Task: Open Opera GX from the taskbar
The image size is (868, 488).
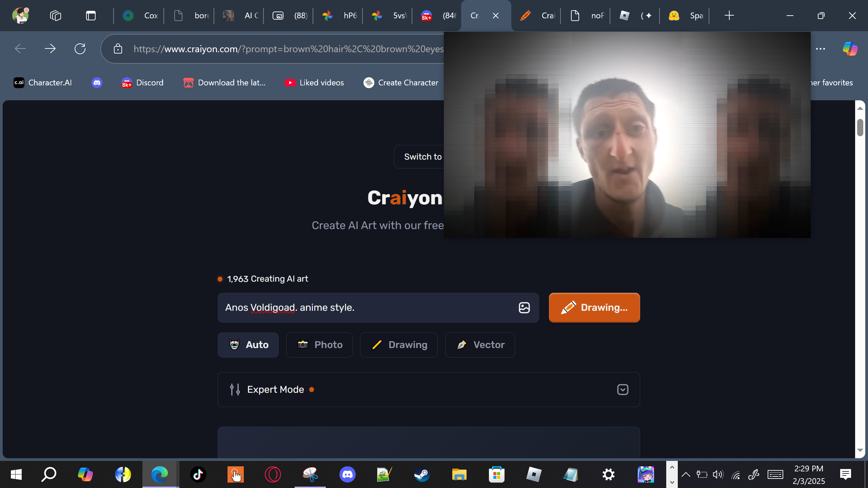Action: click(273, 474)
